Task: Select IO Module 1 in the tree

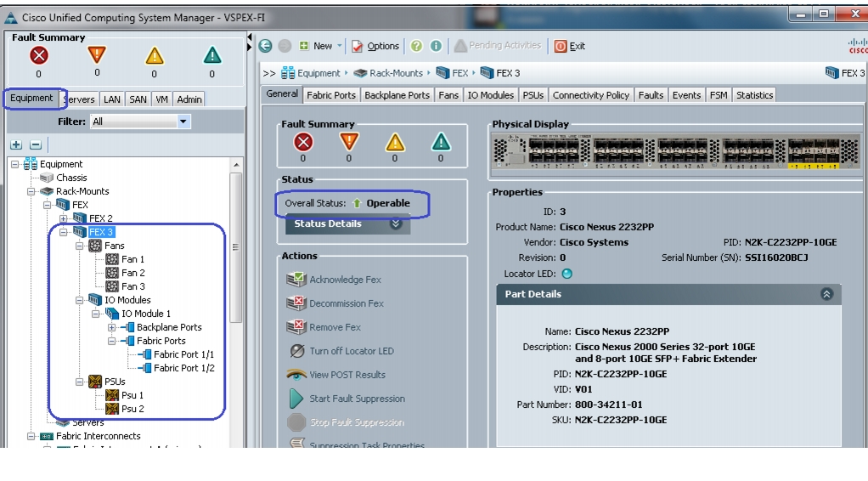Action: point(145,314)
